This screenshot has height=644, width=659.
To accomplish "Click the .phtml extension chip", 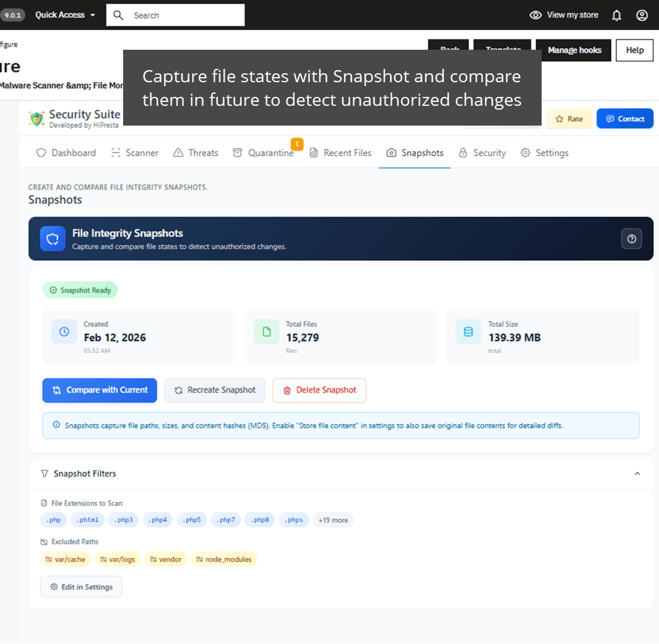I will coord(87,520).
